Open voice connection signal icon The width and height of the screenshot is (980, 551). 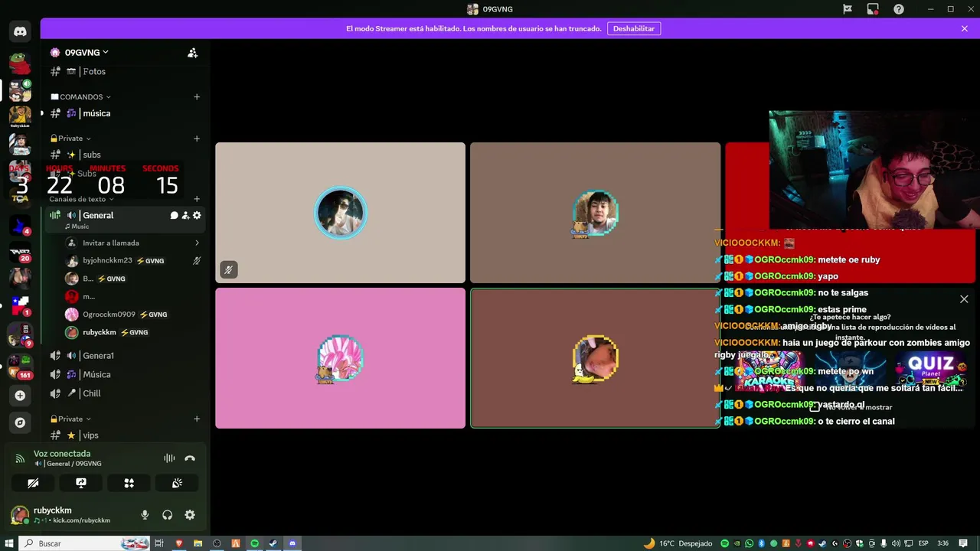pos(20,458)
